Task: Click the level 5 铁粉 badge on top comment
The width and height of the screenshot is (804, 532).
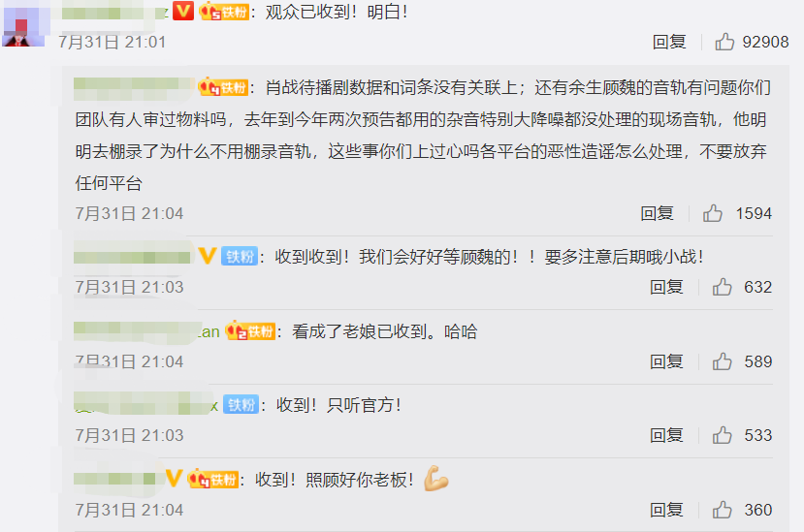Action: point(224,12)
